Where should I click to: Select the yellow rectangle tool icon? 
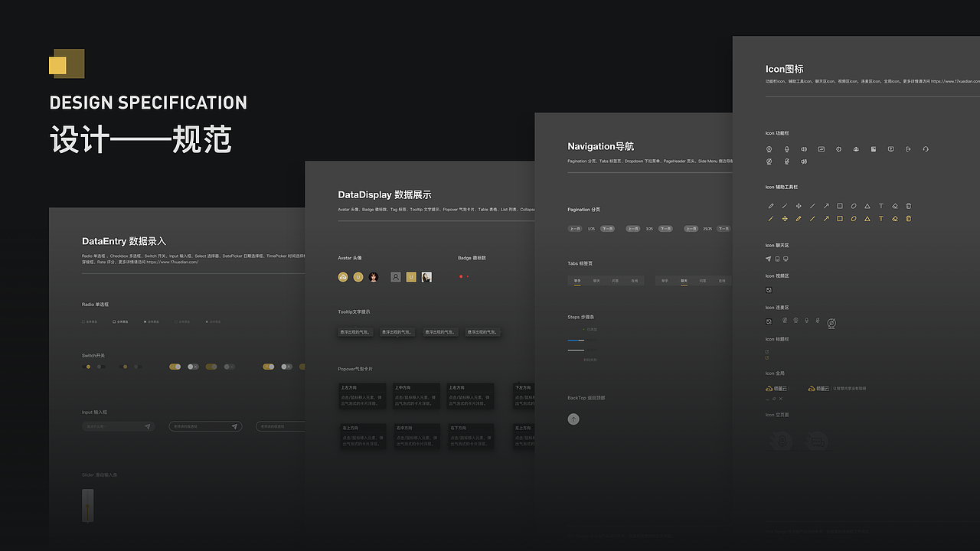840,219
